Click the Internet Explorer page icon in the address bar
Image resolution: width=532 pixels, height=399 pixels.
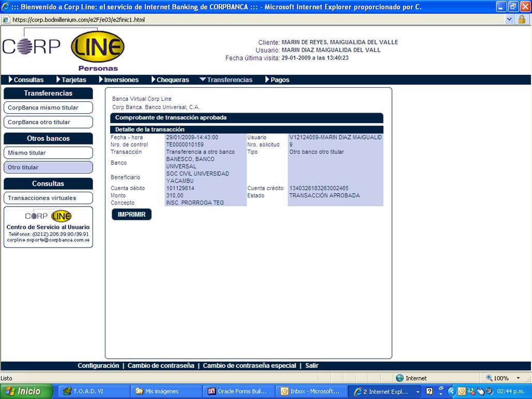6,20
